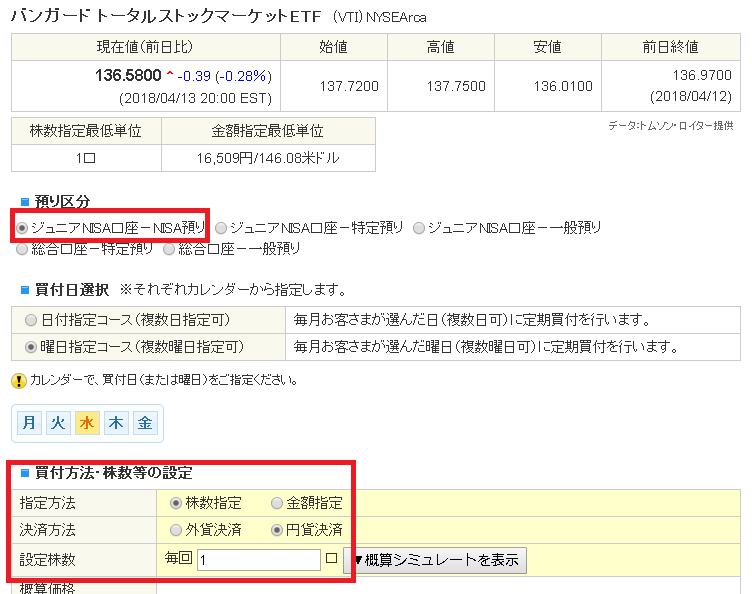752x594 pixels.
Task: Click the previous close date (2018/04/12)
Action: pos(691,96)
